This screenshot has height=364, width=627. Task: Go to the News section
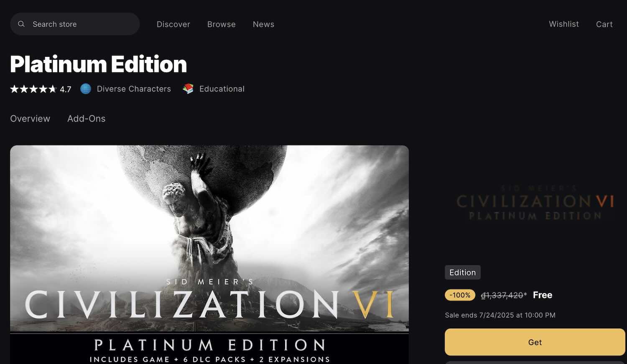pyautogui.click(x=263, y=24)
